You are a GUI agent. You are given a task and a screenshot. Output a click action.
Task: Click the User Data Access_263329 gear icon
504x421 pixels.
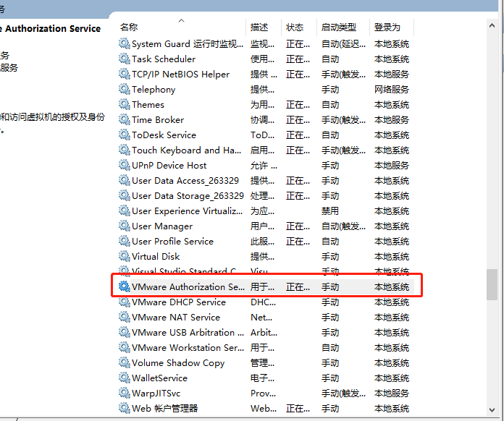coord(124,180)
